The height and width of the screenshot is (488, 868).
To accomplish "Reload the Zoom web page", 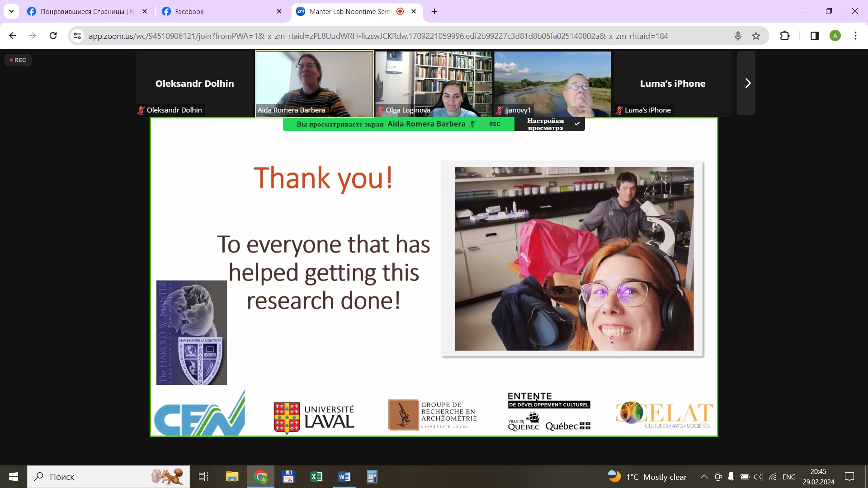I will coord(53,36).
